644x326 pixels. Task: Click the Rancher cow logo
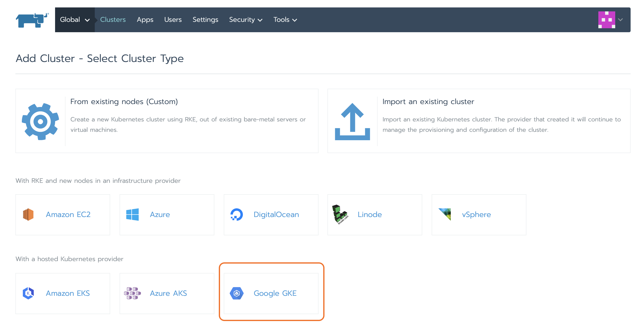(x=32, y=20)
